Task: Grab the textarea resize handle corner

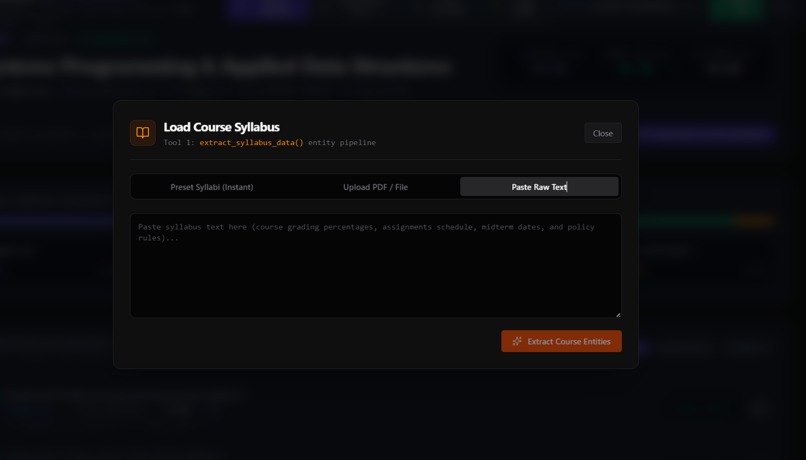Action: click(618, 314)
